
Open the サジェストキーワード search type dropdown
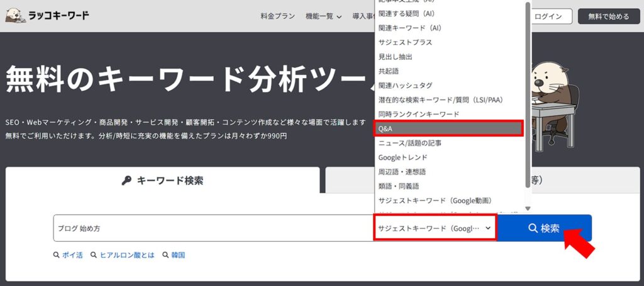[435, 228]
